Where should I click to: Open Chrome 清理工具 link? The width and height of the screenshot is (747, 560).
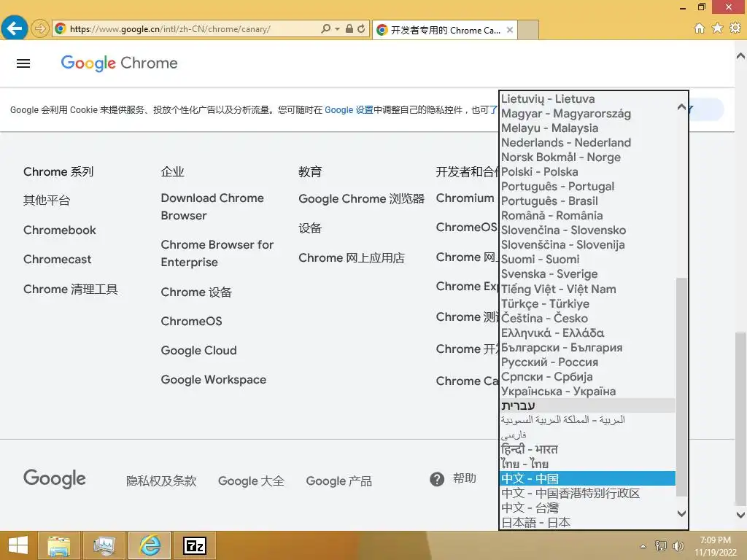71,289
